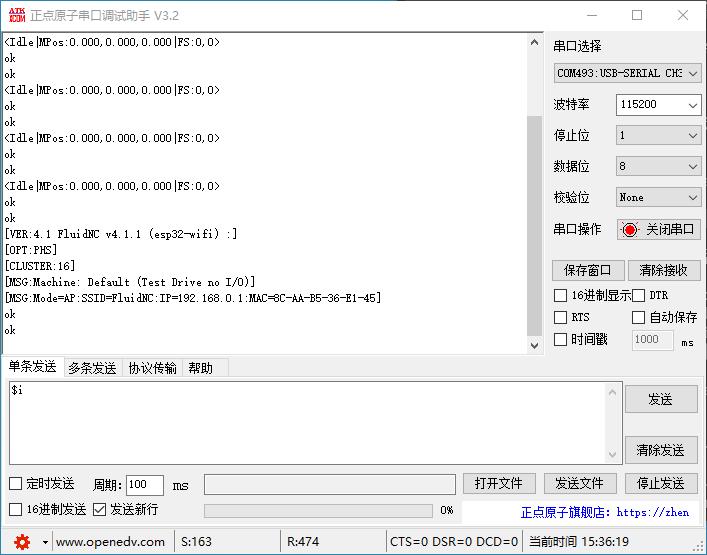The height and width of the screenshot is (555, 707).
Task: Close the serial assistant window
Action: point(683,15)
